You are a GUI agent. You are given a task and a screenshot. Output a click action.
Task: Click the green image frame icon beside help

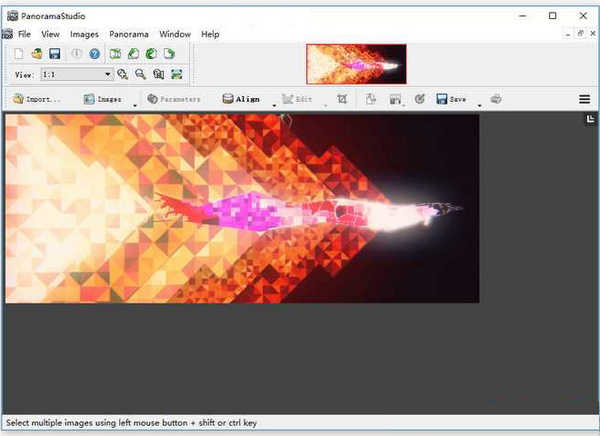tap(115, 54)
